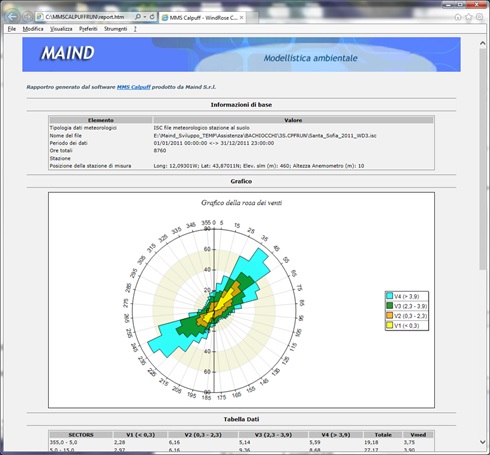Click the refresh icon in address bar
The height and width of the screenshot is (455, 490).
point(152,17)
